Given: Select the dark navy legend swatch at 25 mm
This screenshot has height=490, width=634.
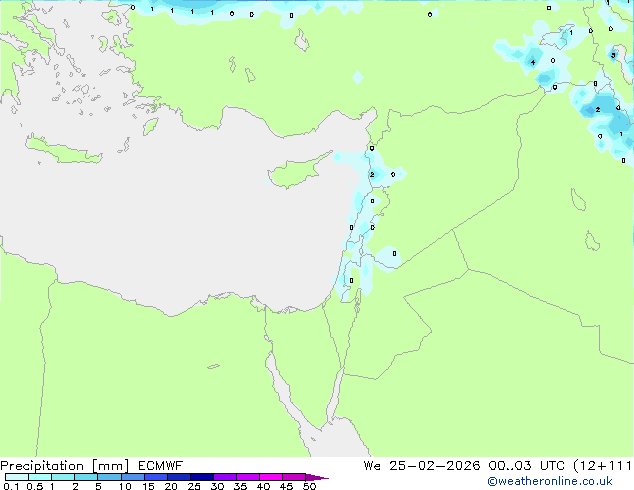Looking at the screenshot, I should click(202, 477).
